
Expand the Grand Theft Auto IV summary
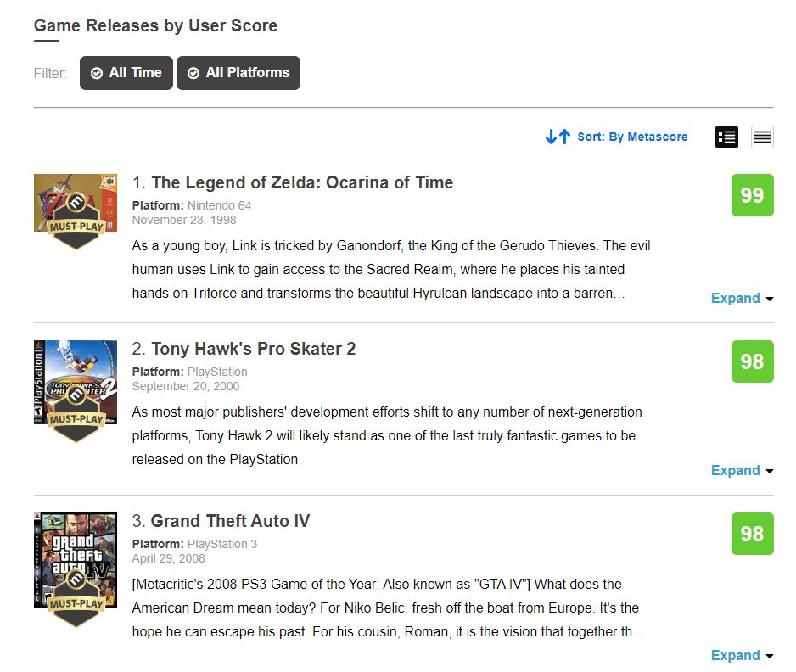[x=742, y=655]
